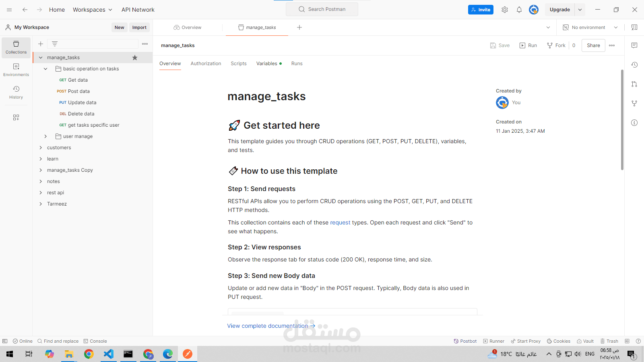Open the History sidebar panel

click(16, 93)
